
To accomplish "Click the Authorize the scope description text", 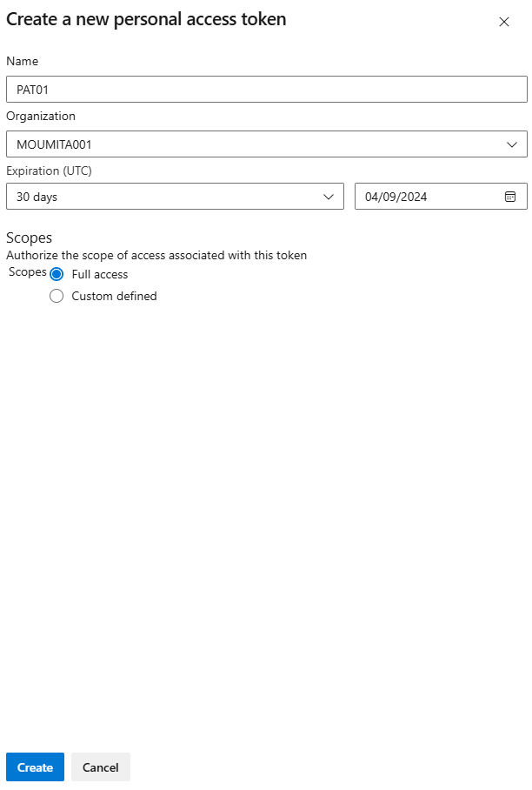I will 156,256.
